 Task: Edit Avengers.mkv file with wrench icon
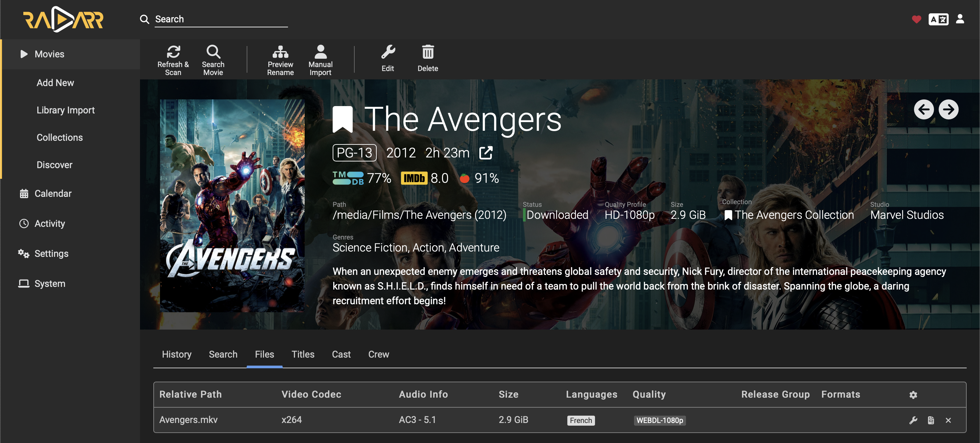(913, 420)
